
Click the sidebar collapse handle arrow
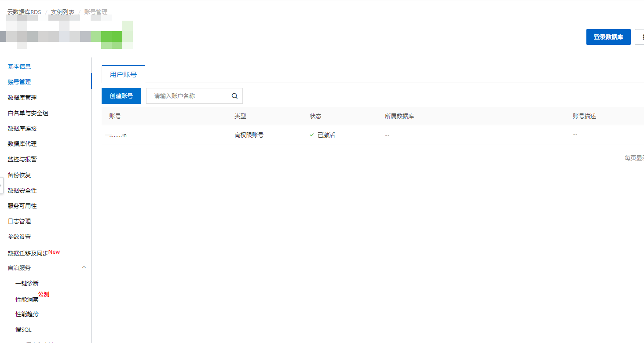coord(1,185)
